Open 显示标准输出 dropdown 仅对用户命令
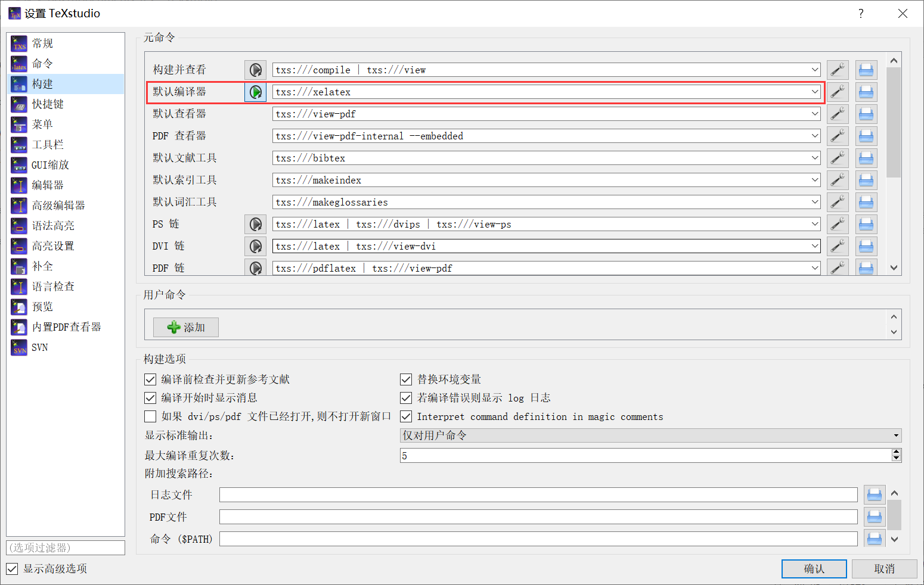 click(650, 435)
